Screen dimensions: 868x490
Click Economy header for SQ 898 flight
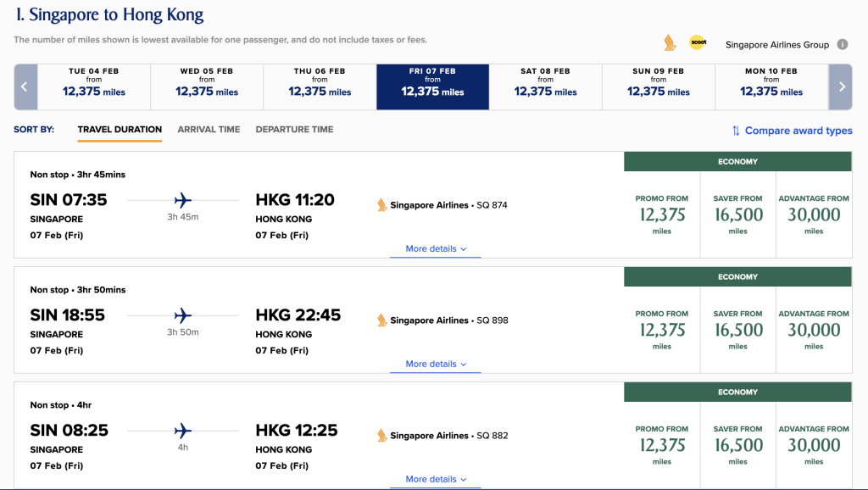tap(738, 277)
